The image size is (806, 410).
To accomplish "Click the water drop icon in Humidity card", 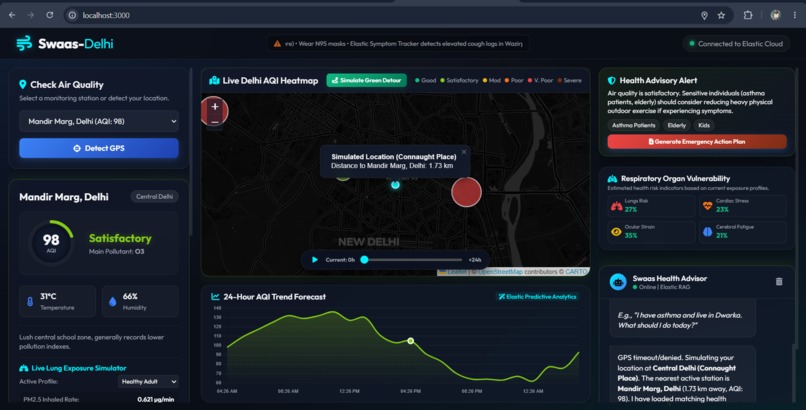I will tap(113, 302).
